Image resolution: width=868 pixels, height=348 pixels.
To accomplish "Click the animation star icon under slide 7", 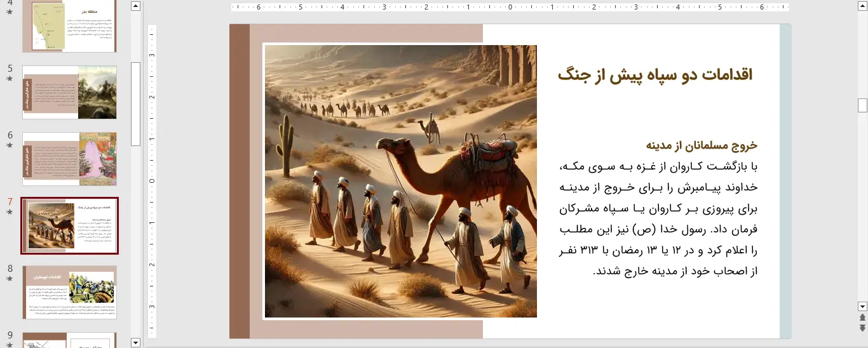I will click(10, 212).
